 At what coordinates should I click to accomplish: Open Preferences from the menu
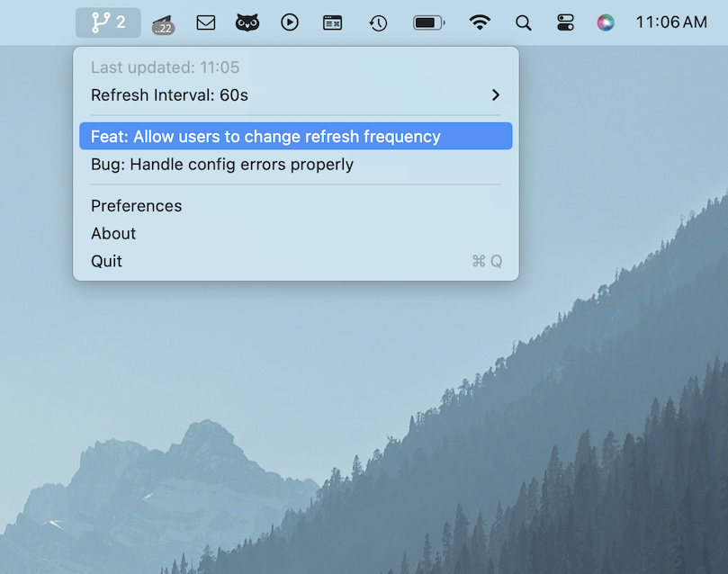pyautogui.click(x=296, y=205)
